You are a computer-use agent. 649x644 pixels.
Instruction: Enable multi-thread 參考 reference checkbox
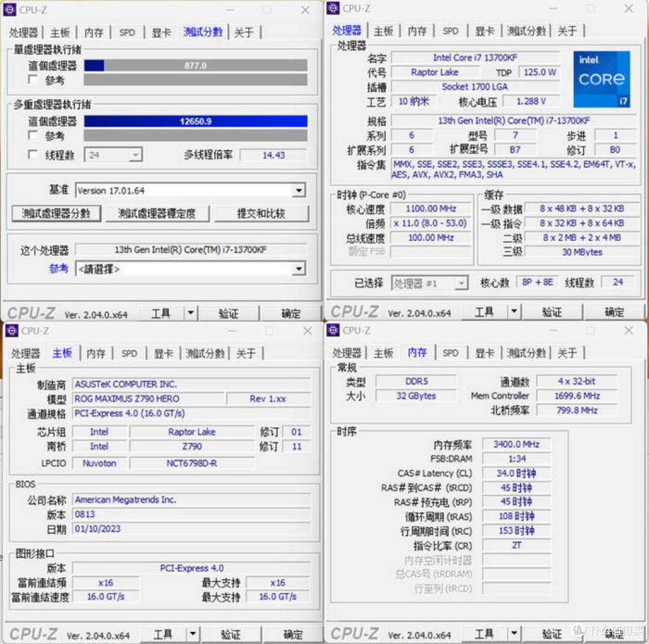click(32, 135)
